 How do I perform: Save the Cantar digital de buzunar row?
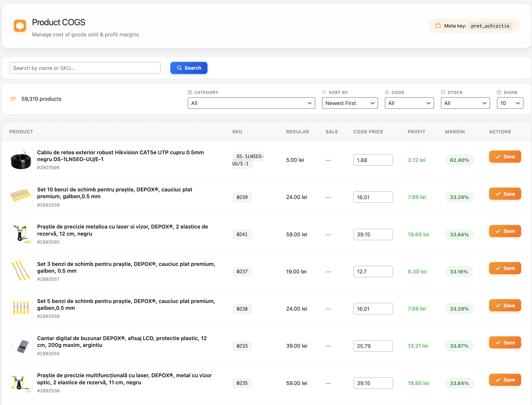coord(505,342)
